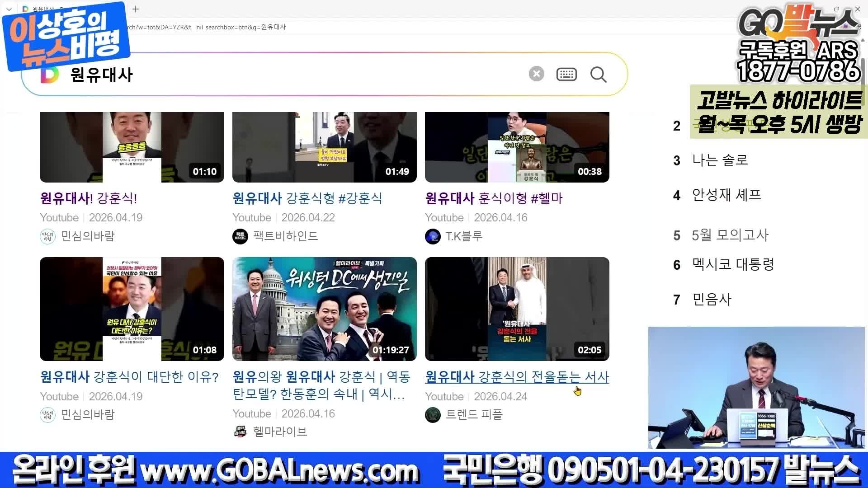
Task: Click the browser address bar URL
Action: tap(206, 27)
